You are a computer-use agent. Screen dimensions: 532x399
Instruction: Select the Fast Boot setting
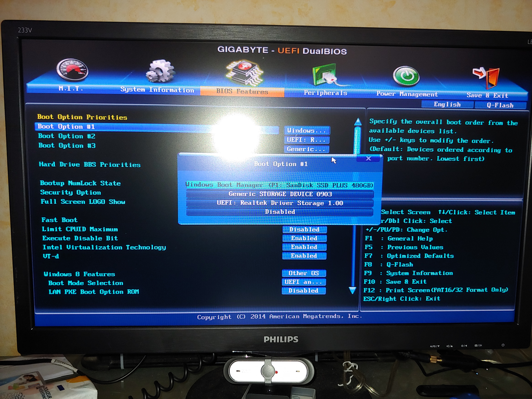[59, 220]
